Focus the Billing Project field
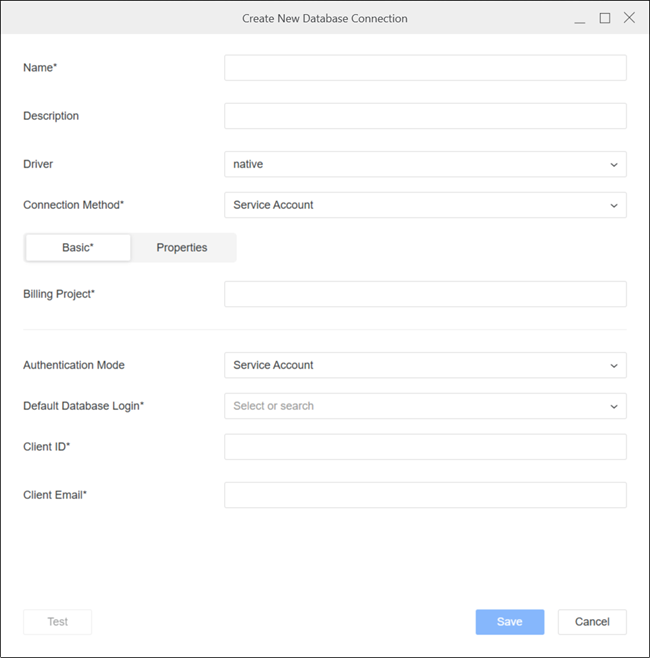This screenshot has height=658, width=650. [x=425, y=294]
